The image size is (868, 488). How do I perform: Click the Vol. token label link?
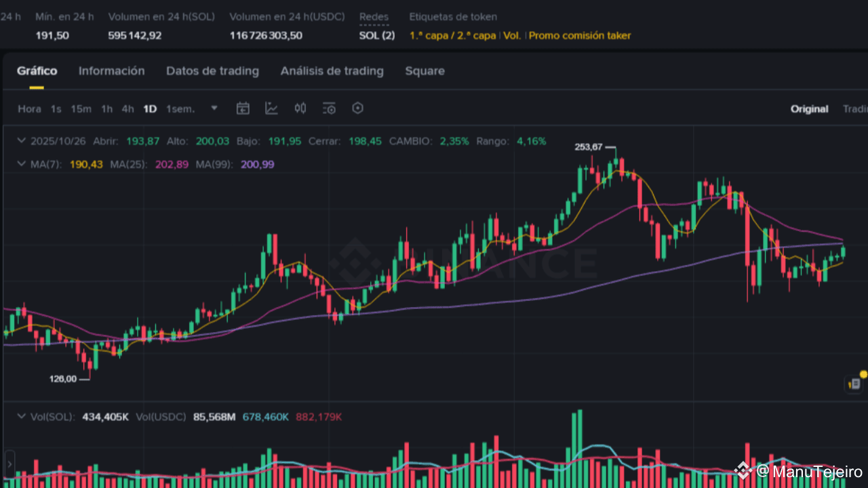click(510, 35)
